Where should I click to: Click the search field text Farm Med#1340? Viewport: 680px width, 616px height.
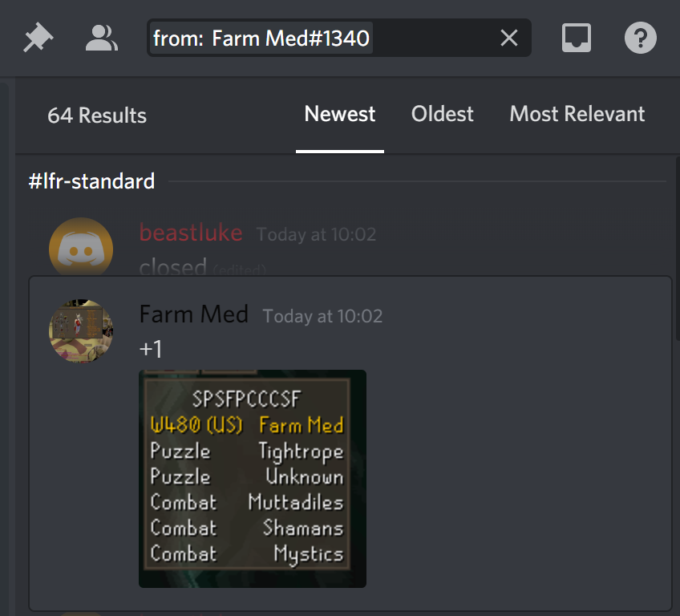point(290,38)
